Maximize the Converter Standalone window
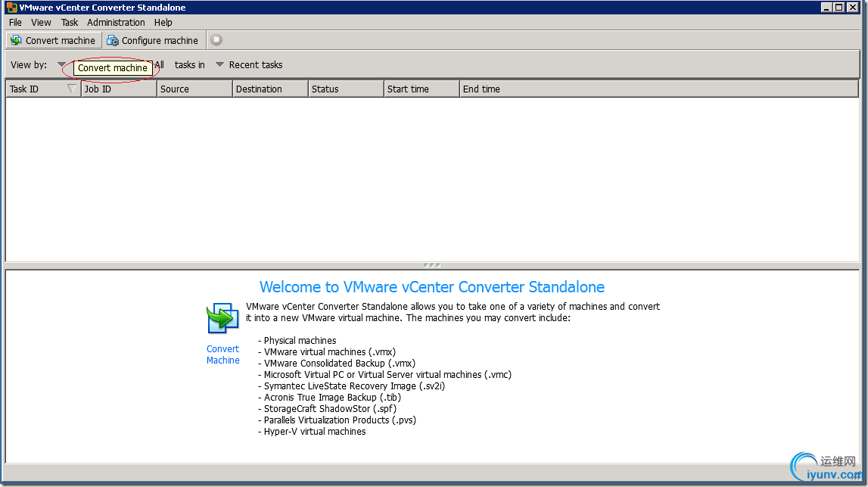Screen dimensions: 868x487 point(839,8)
